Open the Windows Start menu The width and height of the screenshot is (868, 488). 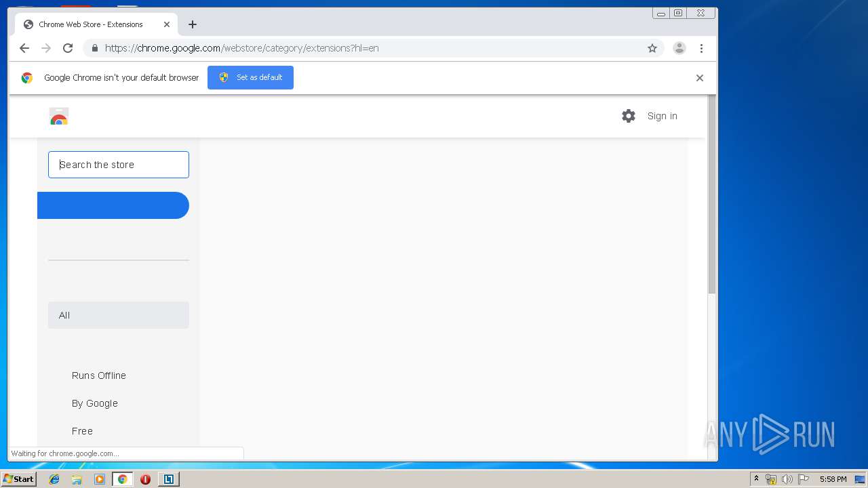click(x=18, y=479)
